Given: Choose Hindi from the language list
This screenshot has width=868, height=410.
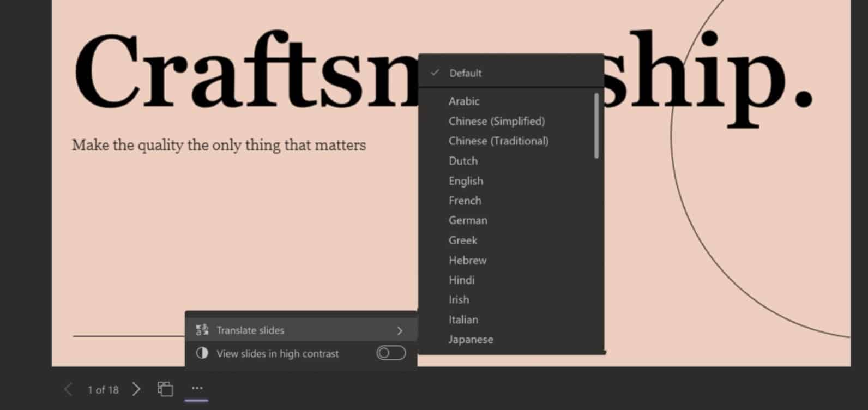Looking at the screenshot, I should (461, 280).
